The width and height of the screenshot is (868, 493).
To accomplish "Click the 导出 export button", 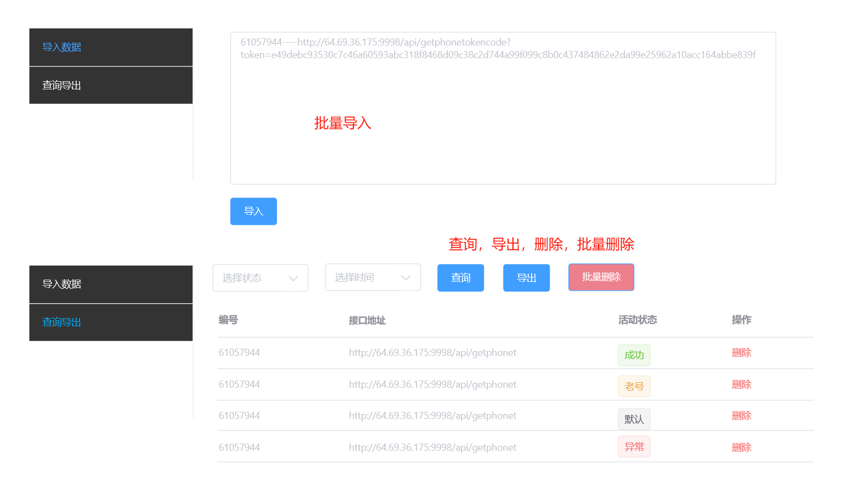I will (x=526, y=277).
